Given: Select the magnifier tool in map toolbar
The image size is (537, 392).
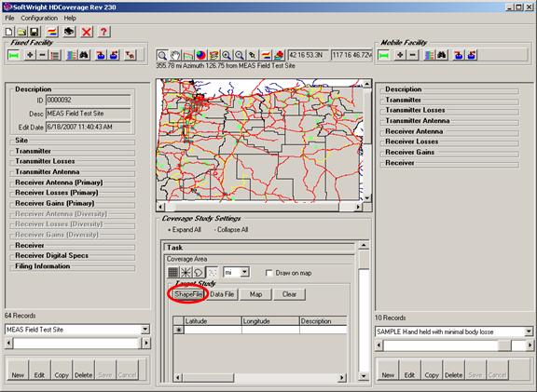Looking at the screenshot, I should (162, 55).
